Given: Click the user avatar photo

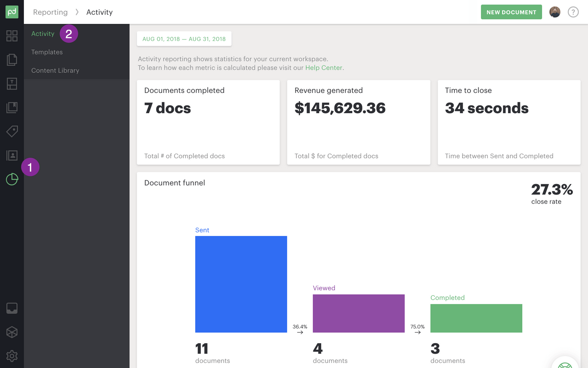Looking at the screenshot, I should (x=554, y=12).
